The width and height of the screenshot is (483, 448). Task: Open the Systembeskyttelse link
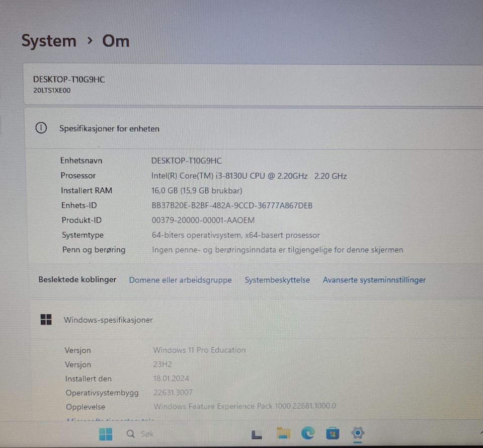[x=277, y=280]
